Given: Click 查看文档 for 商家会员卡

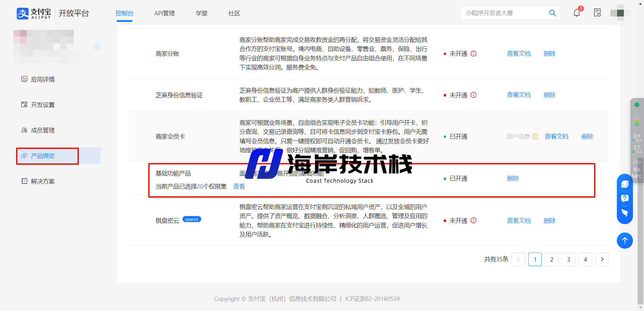Looking at the screenshot, I should pos(556,137).
